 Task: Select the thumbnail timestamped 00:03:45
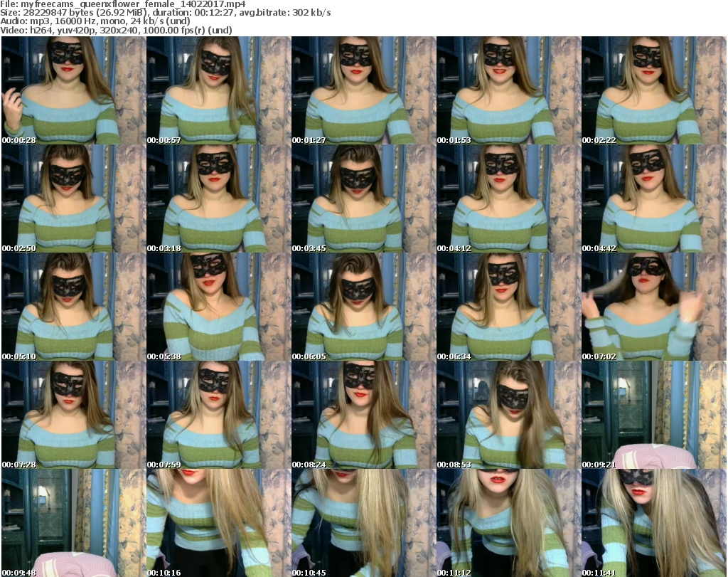pyautogui.click(x=363, y=198)
